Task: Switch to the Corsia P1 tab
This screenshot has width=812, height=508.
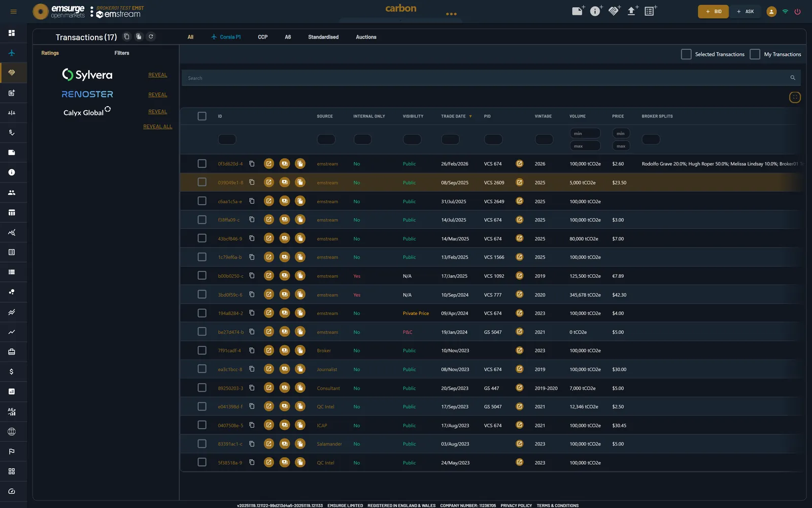Action: (x=226, y=37)
